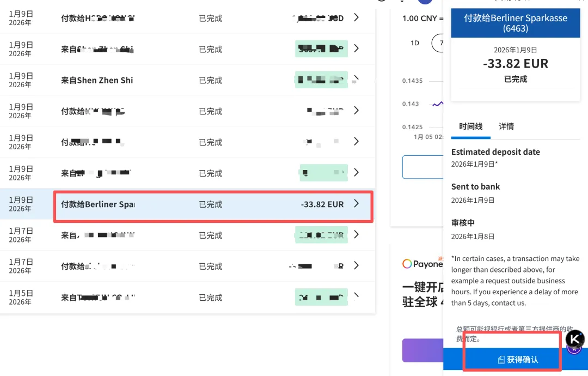Click the 来自Shen Zhen Shi transaction name
Screen dimensions: 588x376
point(97,80)
